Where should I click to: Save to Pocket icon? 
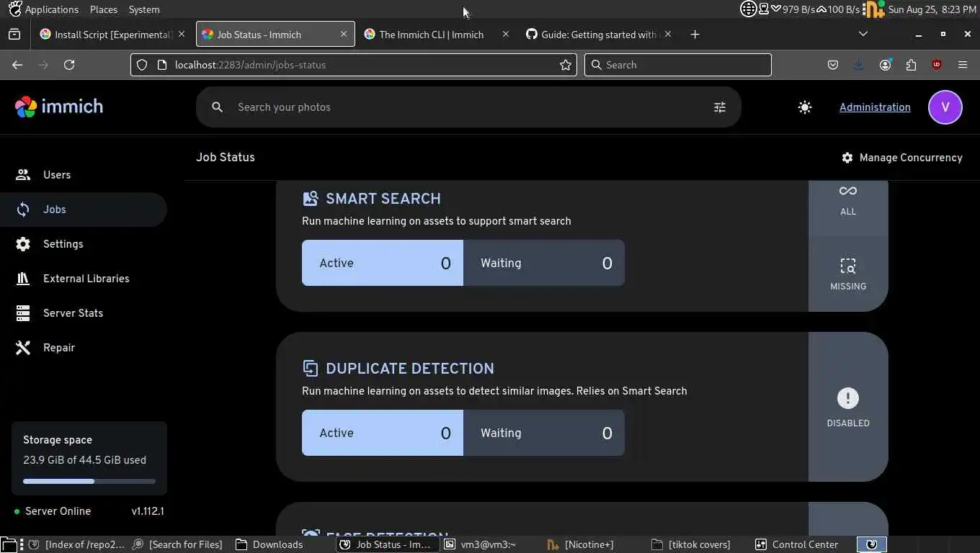point(833,65)
